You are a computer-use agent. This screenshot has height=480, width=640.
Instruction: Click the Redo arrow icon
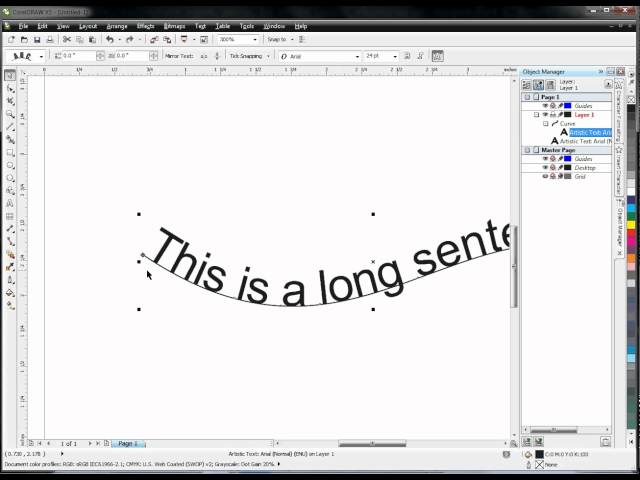[130, 40]
